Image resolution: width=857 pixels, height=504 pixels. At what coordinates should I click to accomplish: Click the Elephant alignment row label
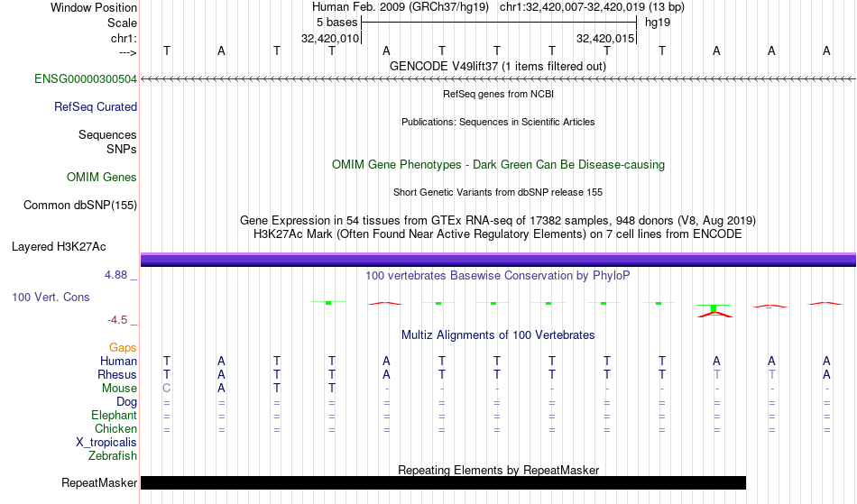114,416
